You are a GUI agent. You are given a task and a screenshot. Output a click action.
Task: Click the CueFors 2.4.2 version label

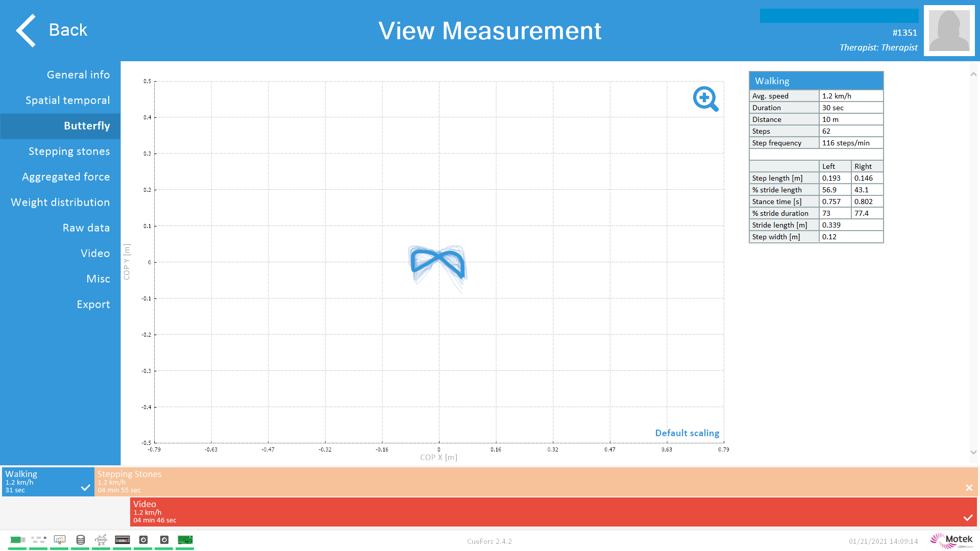pyautogui.click(x=489, y=541)
